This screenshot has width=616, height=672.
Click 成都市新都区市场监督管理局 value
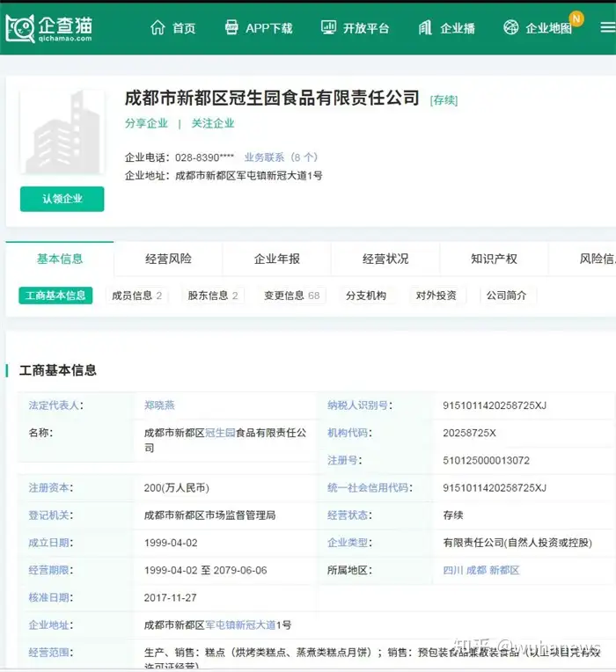[209, 515]
